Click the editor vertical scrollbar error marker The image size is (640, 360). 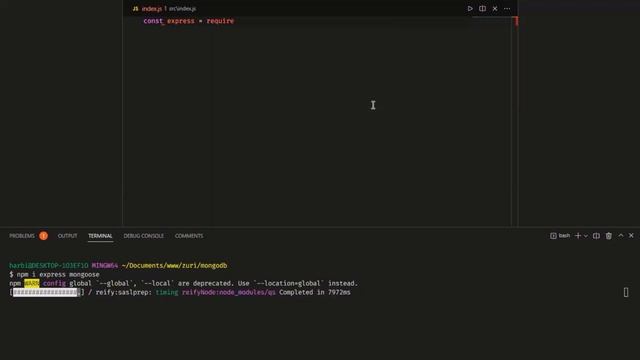point(516,21)
